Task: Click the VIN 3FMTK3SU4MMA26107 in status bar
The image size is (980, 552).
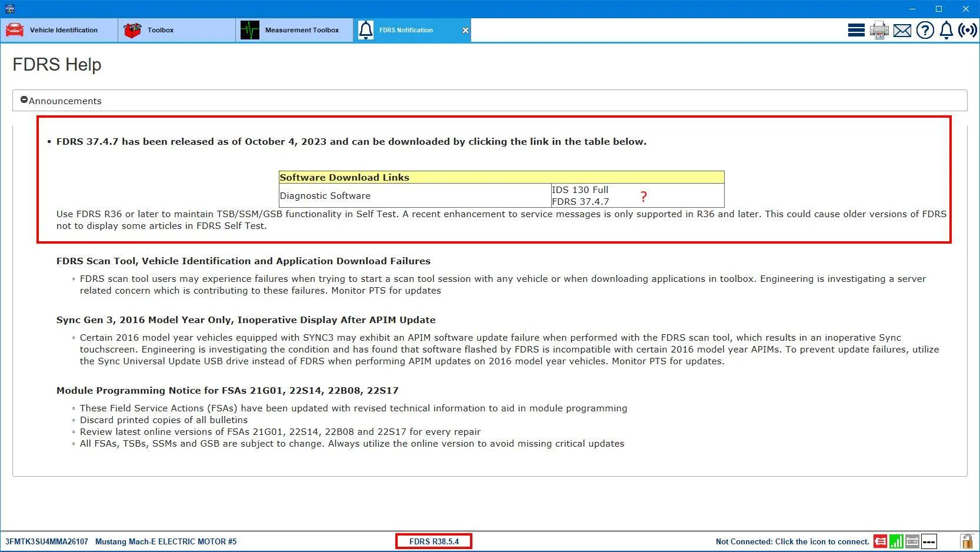Action: click(46, 541)
